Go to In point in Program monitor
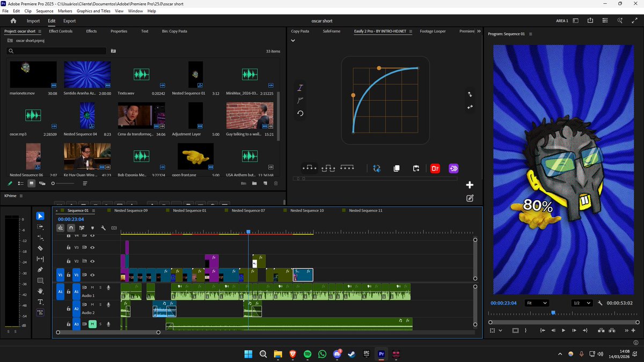 pos(543,330)
